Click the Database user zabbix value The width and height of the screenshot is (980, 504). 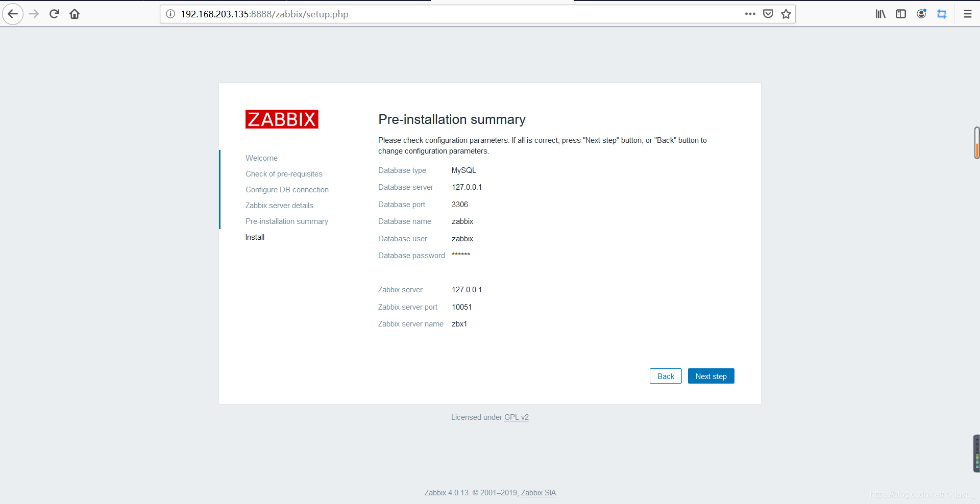click(462, 239)
